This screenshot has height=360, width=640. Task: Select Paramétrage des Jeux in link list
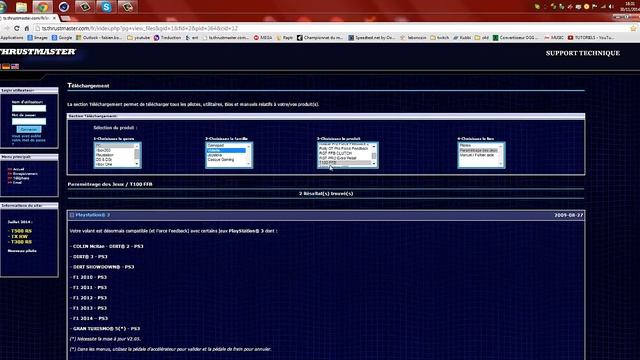pyautogui.click(x=478, y=150)
